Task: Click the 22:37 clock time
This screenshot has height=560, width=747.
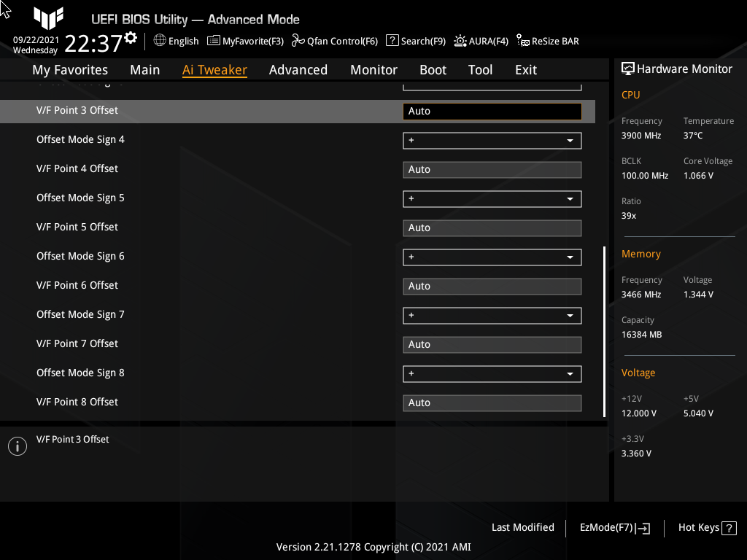Action: [x=93, y=43]
